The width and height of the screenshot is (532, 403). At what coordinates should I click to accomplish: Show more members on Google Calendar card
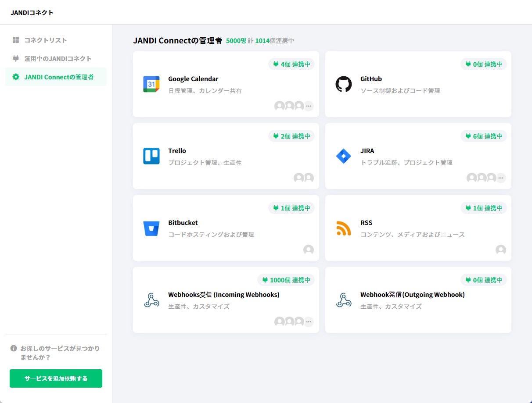tap(309, 106)
